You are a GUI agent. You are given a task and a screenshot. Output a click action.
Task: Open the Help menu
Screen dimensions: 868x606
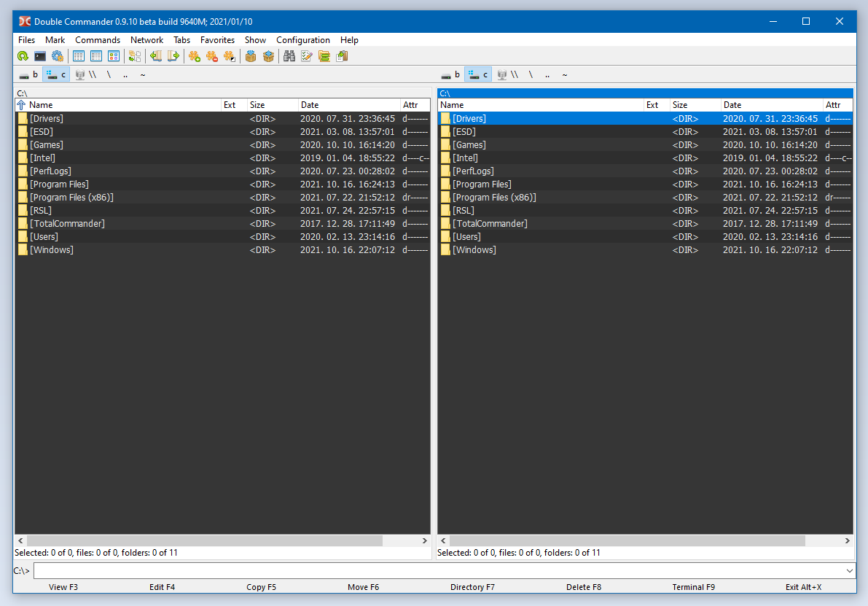click(349, 40)
